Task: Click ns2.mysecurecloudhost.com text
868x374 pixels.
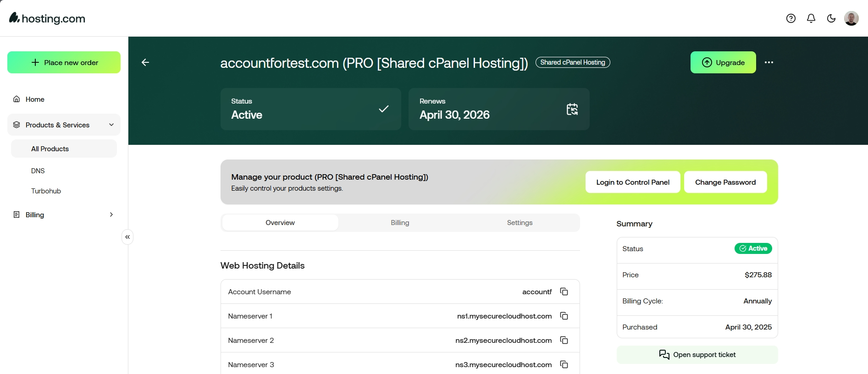Action: 503,341
